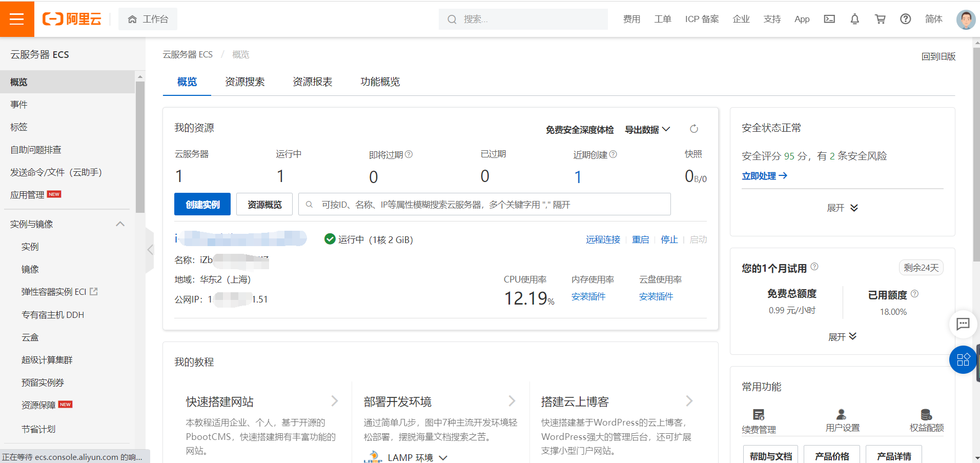Viewport: 980px width, 463px height.
Task: Expand the trial quota panel with 展开
Action: (842, 337)
